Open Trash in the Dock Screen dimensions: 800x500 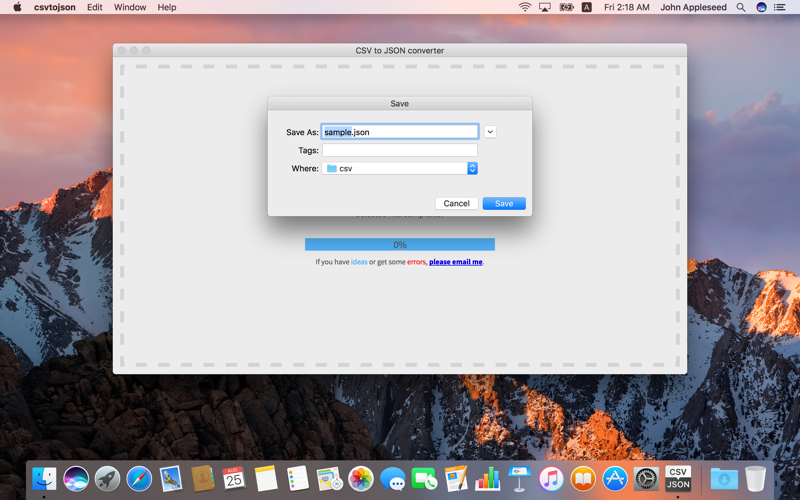(756, 479)
